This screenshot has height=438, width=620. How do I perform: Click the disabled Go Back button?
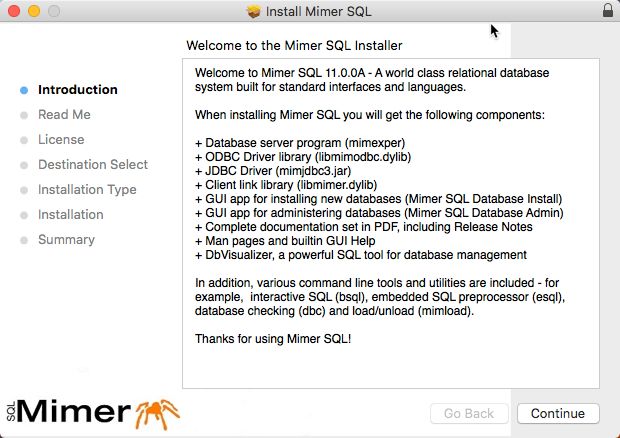pyautogui.click(x=469, y=413)
